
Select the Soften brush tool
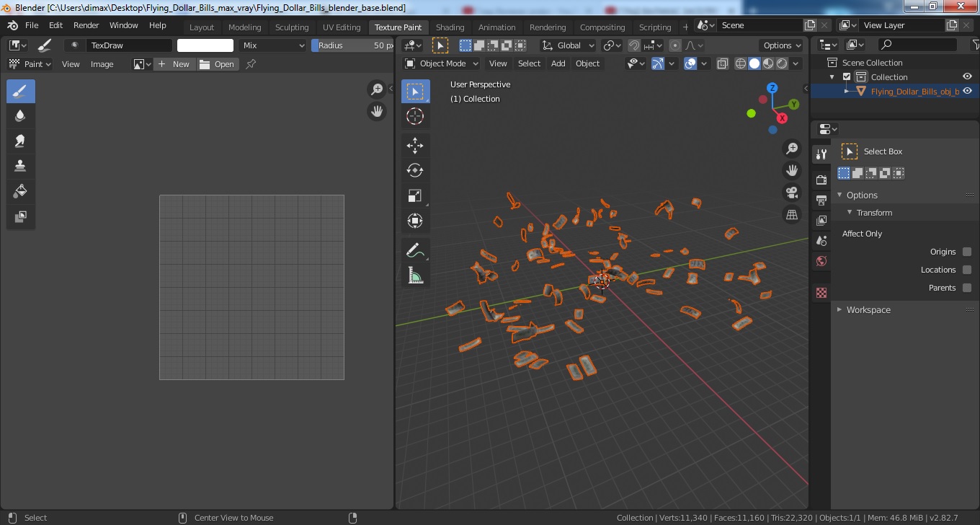tap(20, 116)
